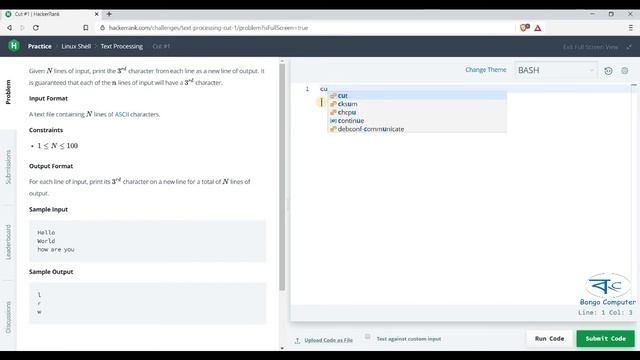The image size is (640, 360).
Task: Click the browser address bar URL
Action: click(x=208, y=28)
